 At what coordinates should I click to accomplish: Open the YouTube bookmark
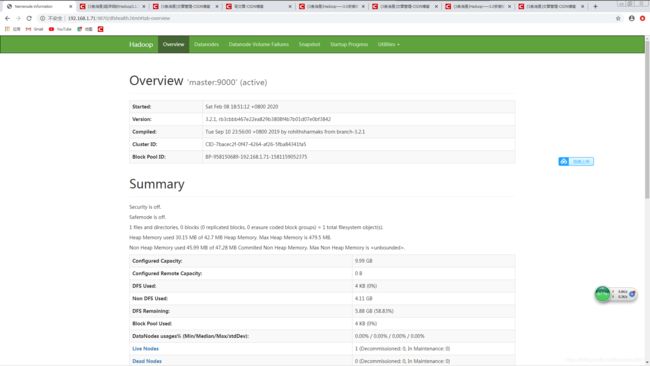tap(60, 29)
